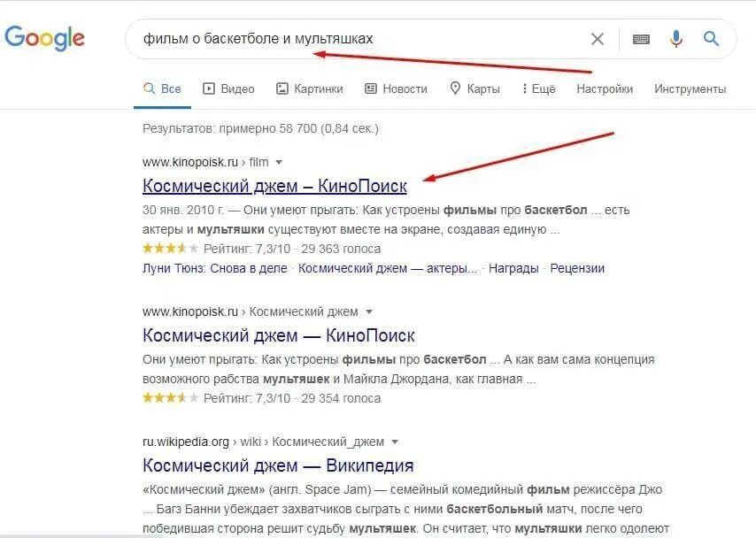Screen dimensions: 756x538
Task: Click the Видео tab play icon
Action: tap(209, 88)
